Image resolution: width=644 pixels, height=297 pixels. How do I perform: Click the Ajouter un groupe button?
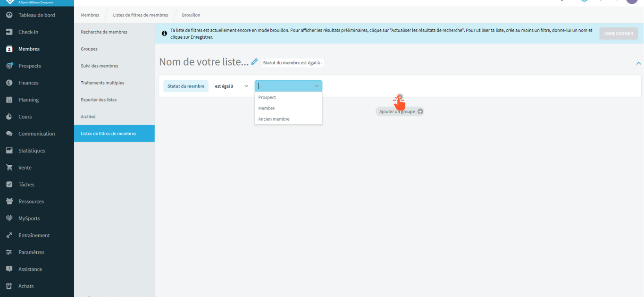click(x=400, y=111)
